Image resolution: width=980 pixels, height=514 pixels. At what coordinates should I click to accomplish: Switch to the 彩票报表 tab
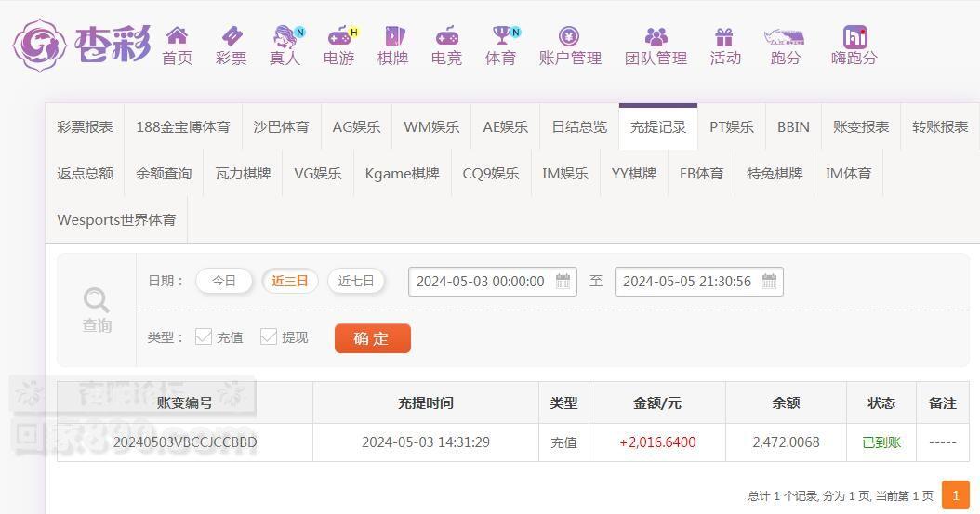tap(85, 126)
